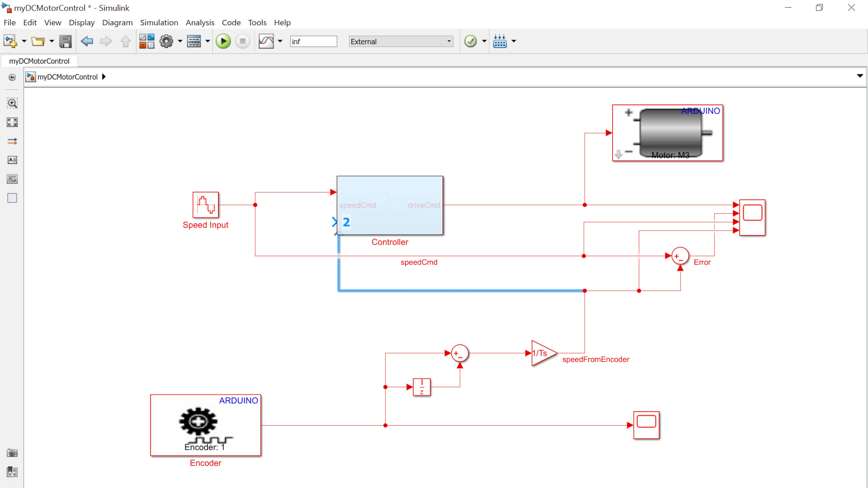Open the Display menu
The width and height of the screenshot is (868, 488).
[x=82, y=23]
